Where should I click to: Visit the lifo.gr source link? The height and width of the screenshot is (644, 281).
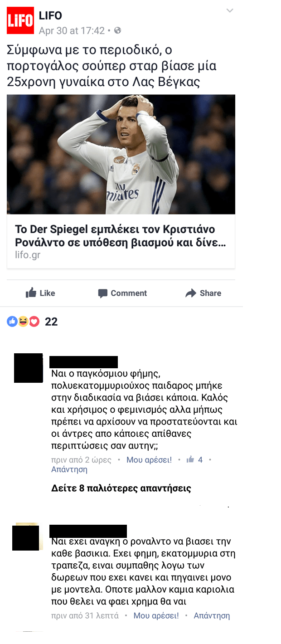[x=28, y=255]
